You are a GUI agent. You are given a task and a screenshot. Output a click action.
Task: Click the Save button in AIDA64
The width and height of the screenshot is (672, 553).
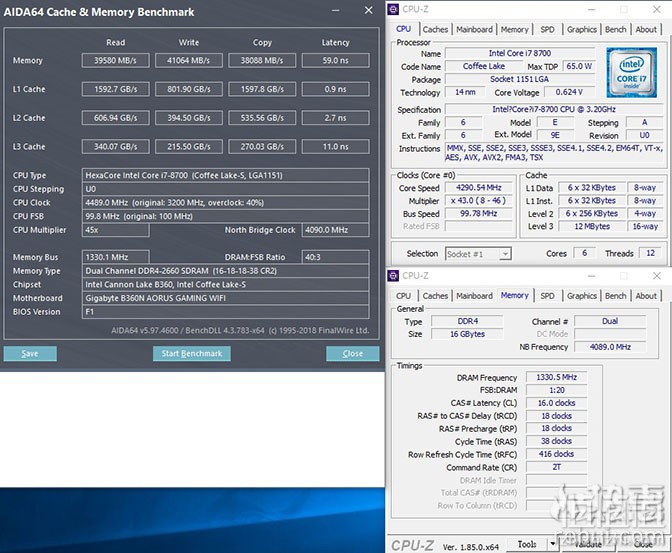point(30,354)
